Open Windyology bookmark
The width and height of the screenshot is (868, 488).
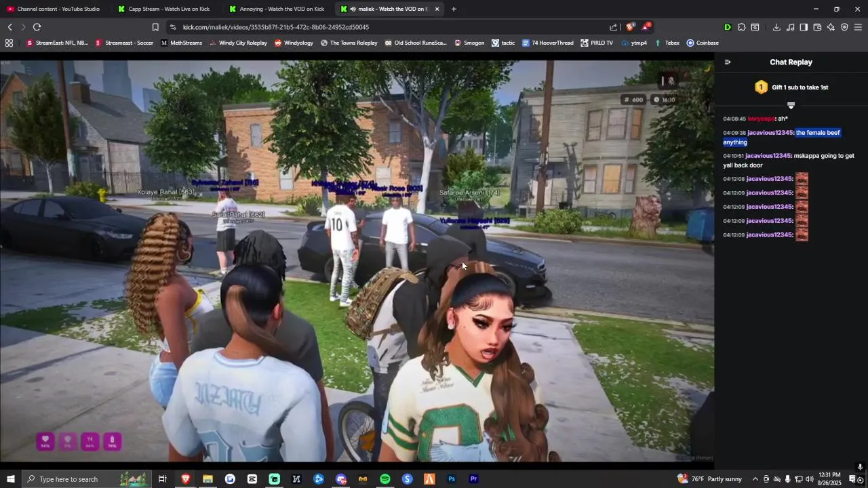294,43
